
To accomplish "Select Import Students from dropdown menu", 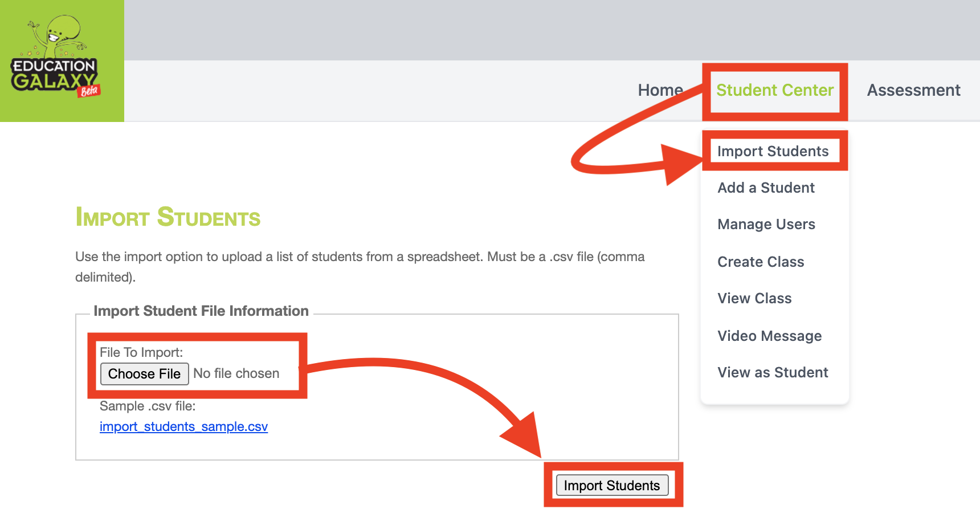I will coord(773,151).
